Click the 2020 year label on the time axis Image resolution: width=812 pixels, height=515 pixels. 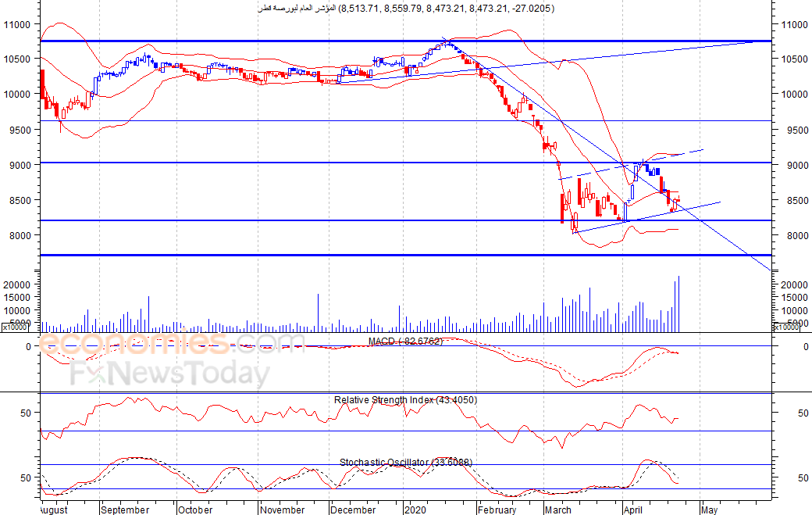415,510
